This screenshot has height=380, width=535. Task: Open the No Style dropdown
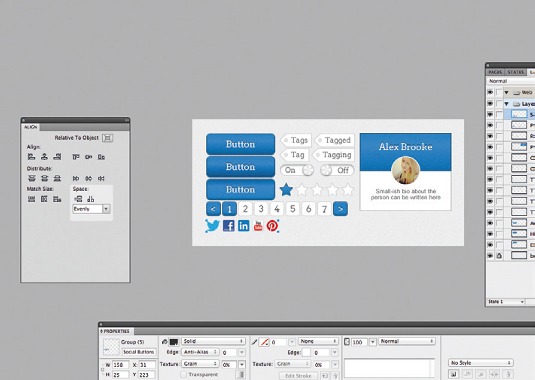tap(480, 363)
